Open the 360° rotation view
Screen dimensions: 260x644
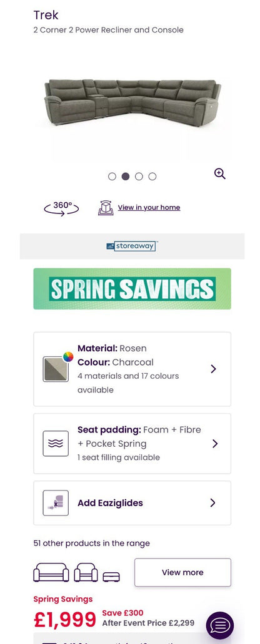61,208
